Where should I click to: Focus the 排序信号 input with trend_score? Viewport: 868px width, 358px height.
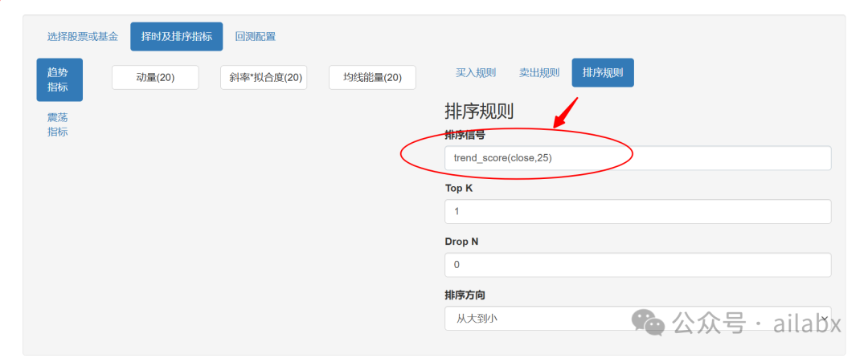click(637, 158)
